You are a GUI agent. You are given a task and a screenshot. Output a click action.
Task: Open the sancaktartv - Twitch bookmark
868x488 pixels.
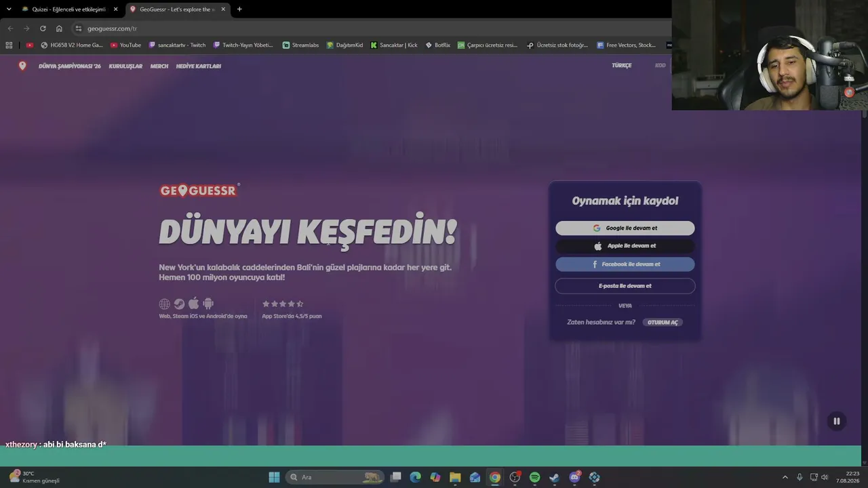[x=176, y=45]
